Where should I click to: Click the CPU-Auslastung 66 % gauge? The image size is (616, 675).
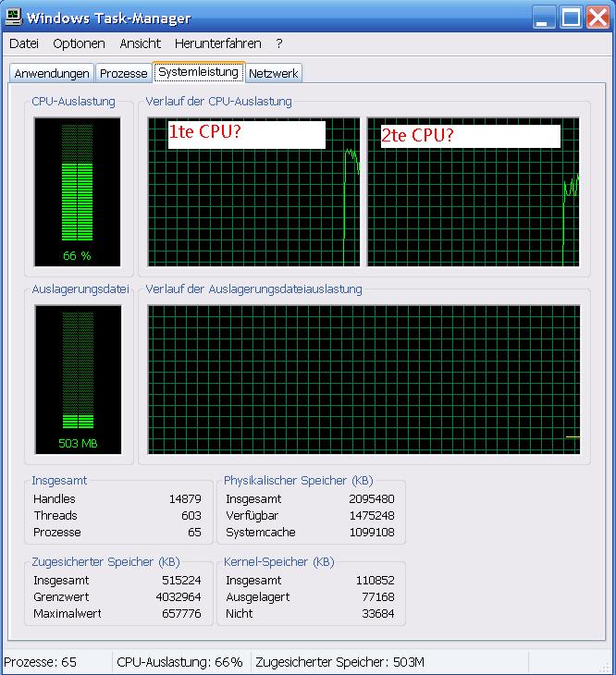[x=78, y=192]
